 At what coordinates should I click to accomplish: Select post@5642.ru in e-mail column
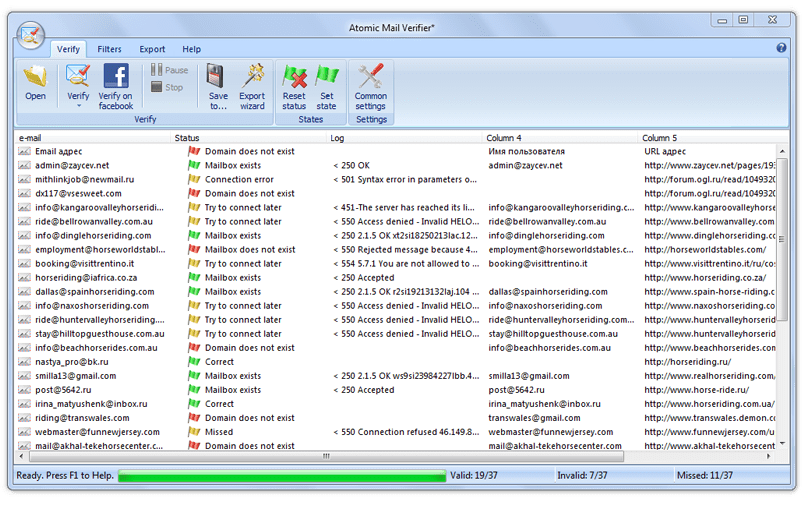click(x=63, y=390)
